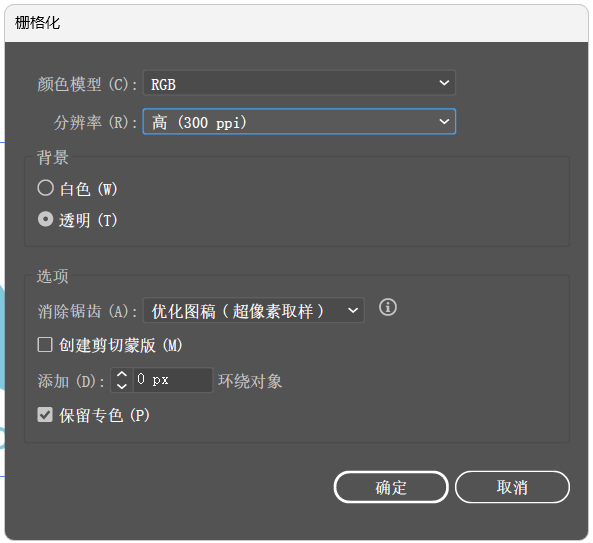Click the 确定 button

click(x=391, y=487)
